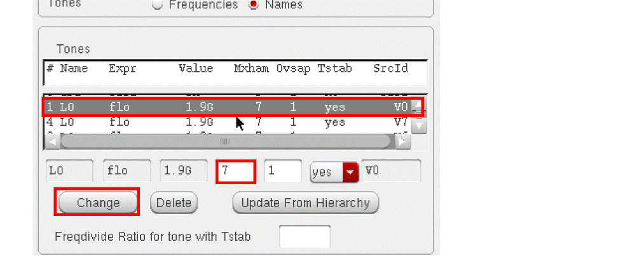The height and width of the screenshot is (256, 644).
Task: Select the Frequencies radio button
Action: click(157, 4)
